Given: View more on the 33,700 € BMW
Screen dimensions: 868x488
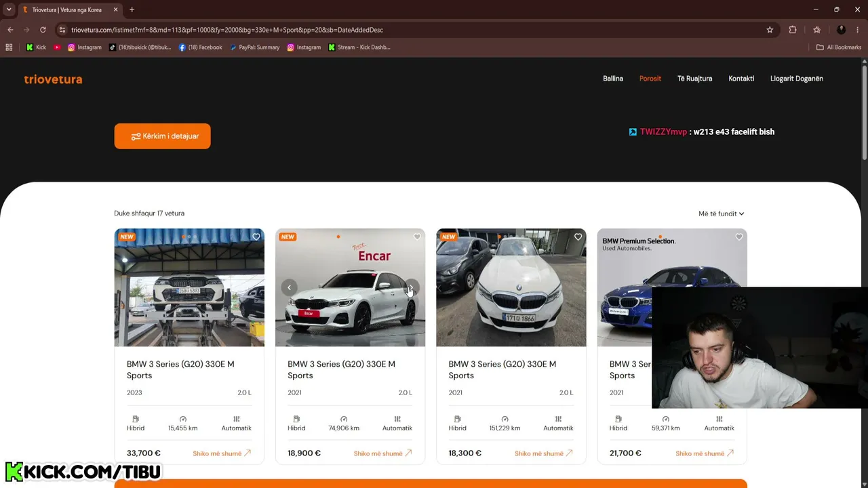Looking at the screenshot, I should [222, 453].
